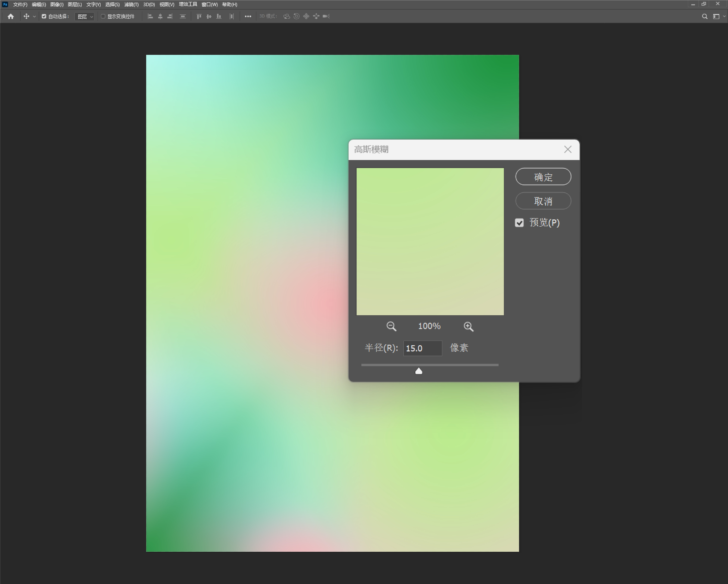
Task: Click the 3D pan camera icon
Action: coord(306,16)
